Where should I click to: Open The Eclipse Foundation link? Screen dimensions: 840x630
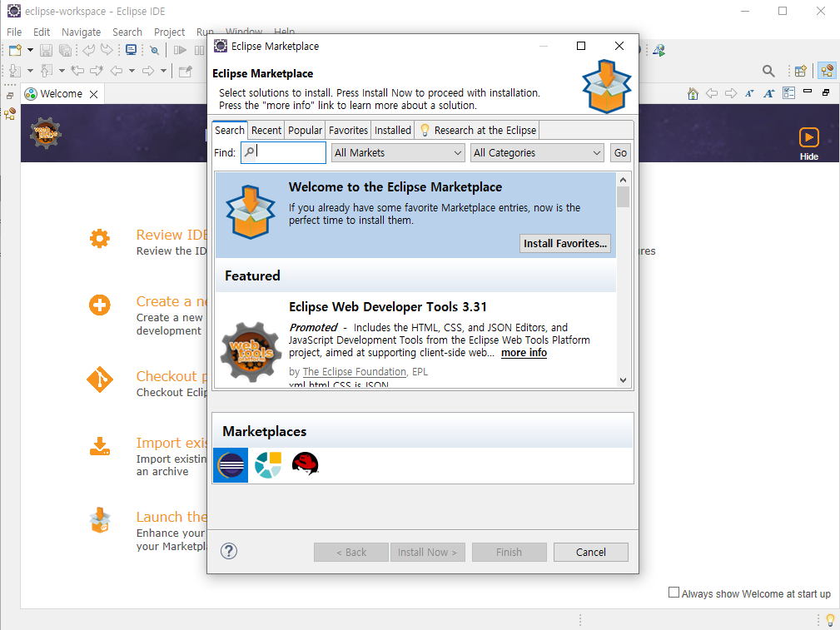click(355, 372)
